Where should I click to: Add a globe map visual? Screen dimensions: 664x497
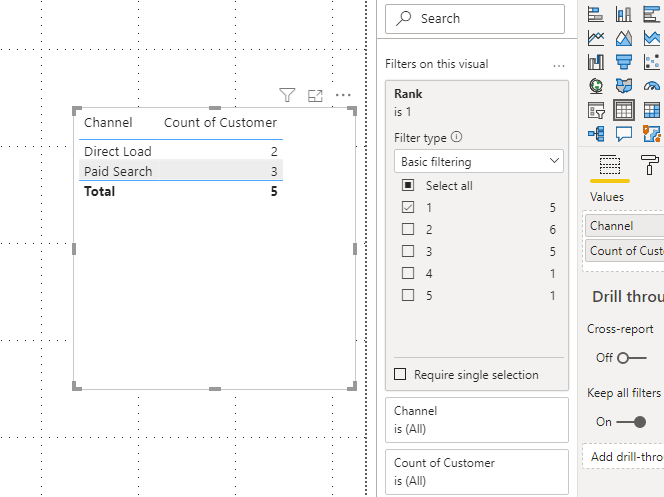596,86
